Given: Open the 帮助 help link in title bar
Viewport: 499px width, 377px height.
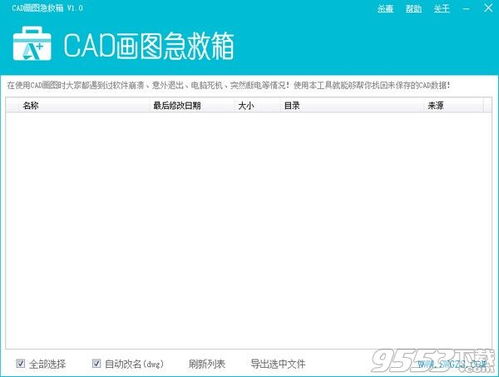Looking at the screenshot, I should (x=414, y=9).
